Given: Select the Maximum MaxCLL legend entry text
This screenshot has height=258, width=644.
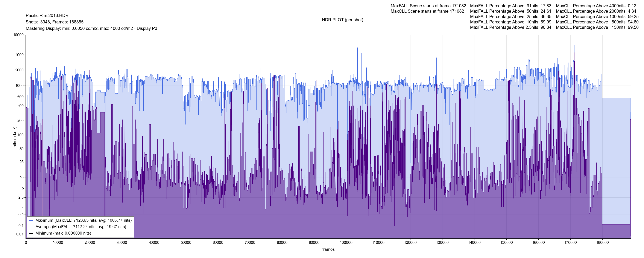Looking at the screenshot, I should [83, 220].
